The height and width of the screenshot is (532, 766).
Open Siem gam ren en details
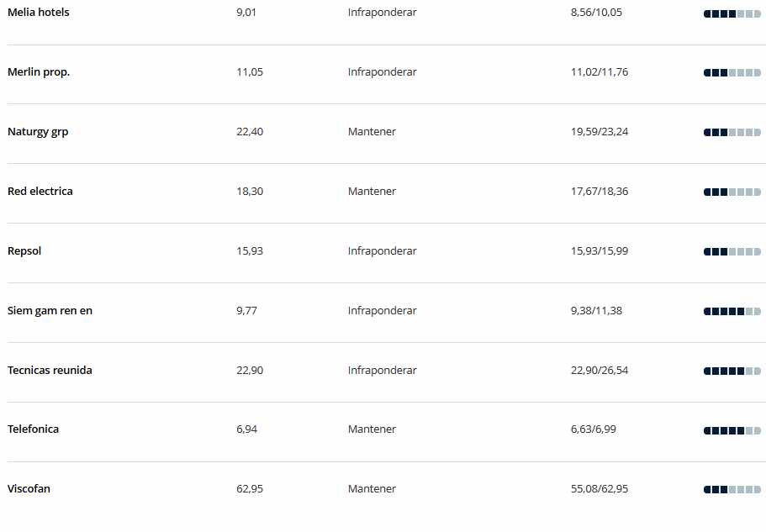pyautogui.click(x=50, y=311)
